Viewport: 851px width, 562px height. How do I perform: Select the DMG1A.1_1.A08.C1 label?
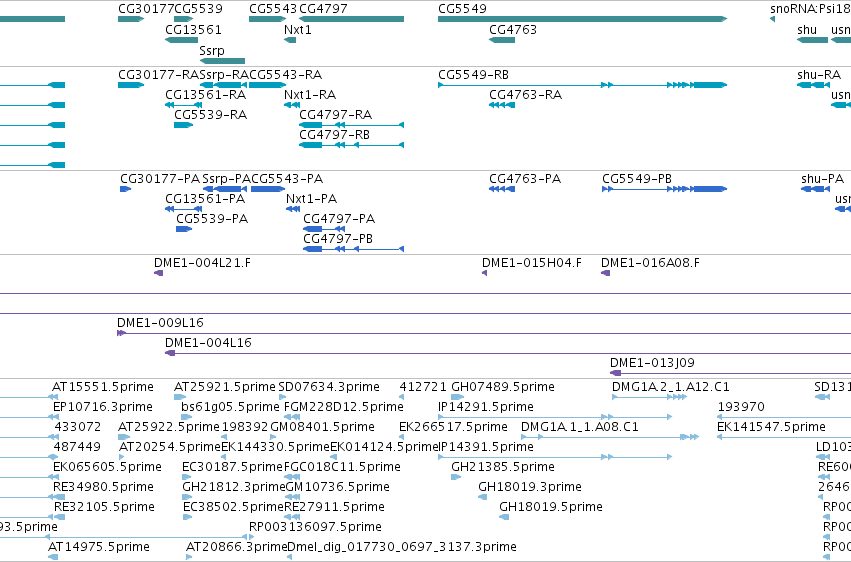(x=580, y=427)
